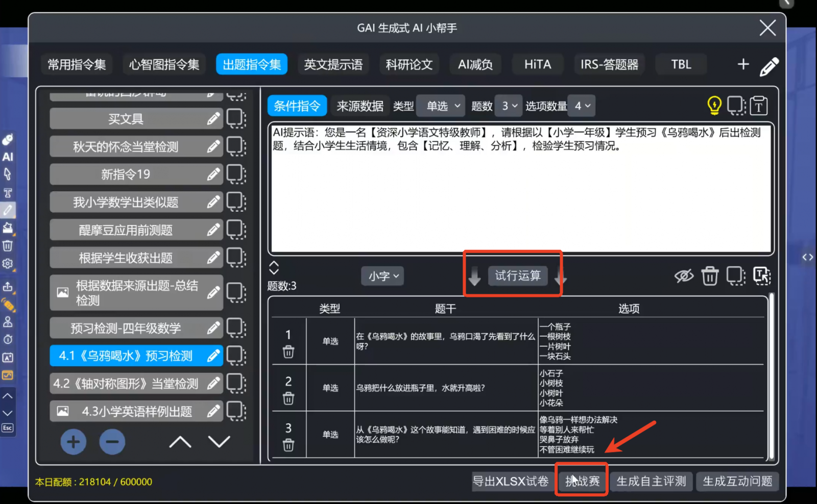Toggle the eye visibility icon for answers
The height and width of the screenshot is (504, 817).
pos(684,276)
